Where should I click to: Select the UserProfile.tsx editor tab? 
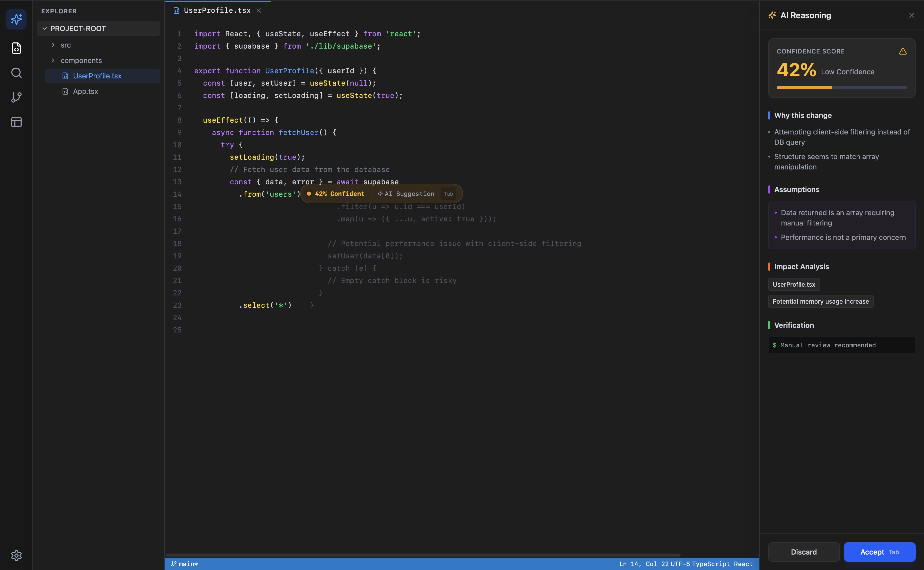click(217, 11)
